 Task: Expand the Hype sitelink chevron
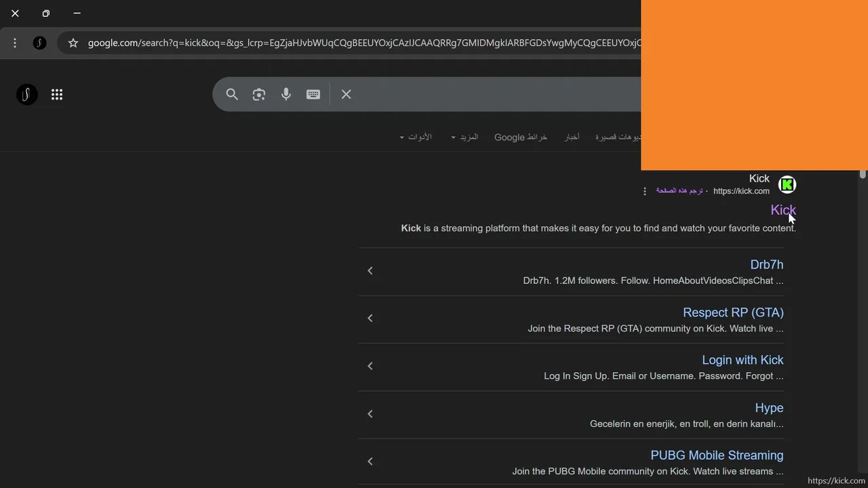click(370, 413)
